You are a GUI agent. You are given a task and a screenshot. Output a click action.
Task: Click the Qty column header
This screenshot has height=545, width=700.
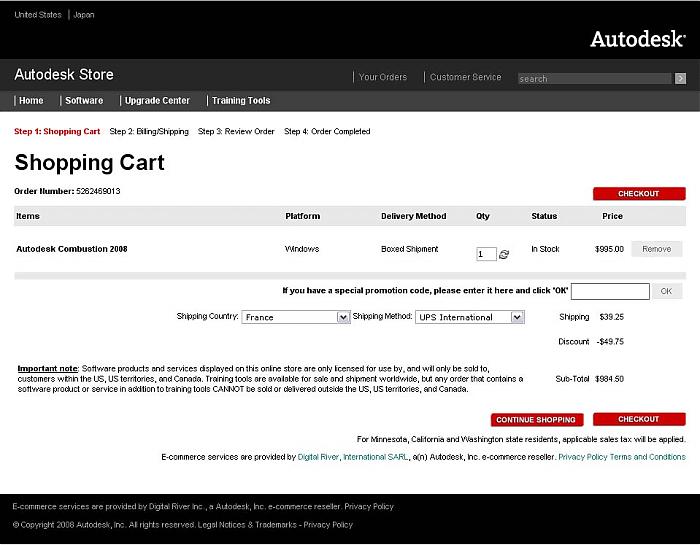483,216
